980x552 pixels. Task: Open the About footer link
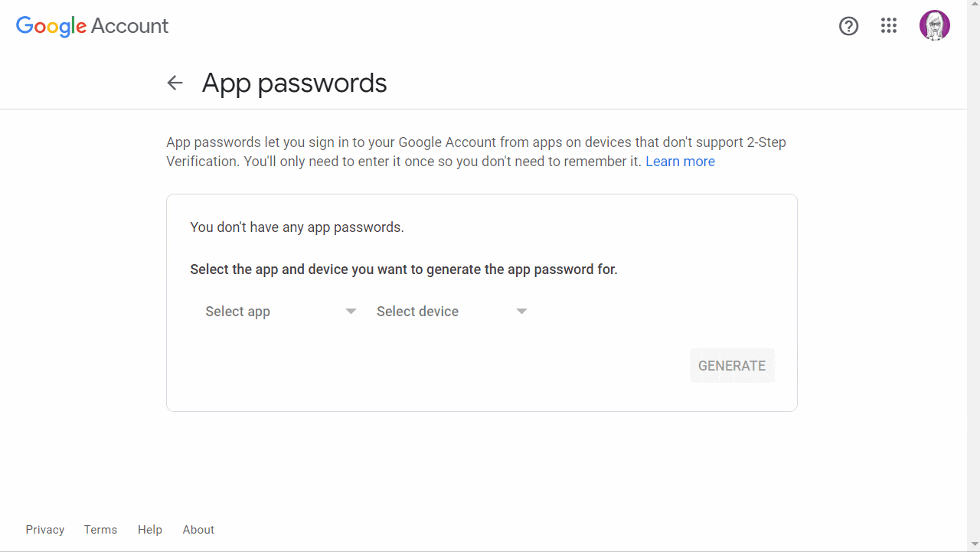coord(198,530)
